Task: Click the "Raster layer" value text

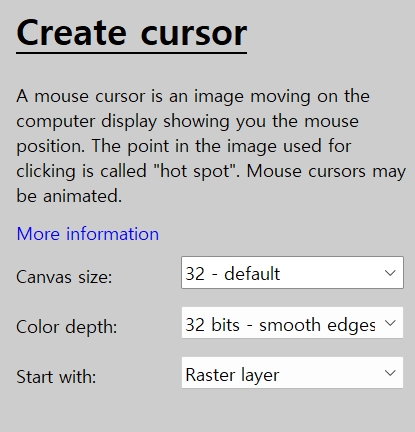Action: (232, 375)
